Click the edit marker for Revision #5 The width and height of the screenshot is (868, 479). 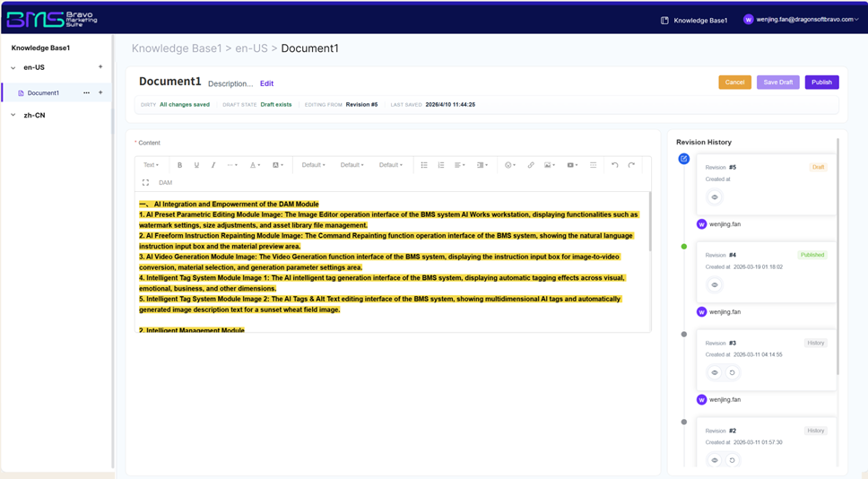click(683, 159)
